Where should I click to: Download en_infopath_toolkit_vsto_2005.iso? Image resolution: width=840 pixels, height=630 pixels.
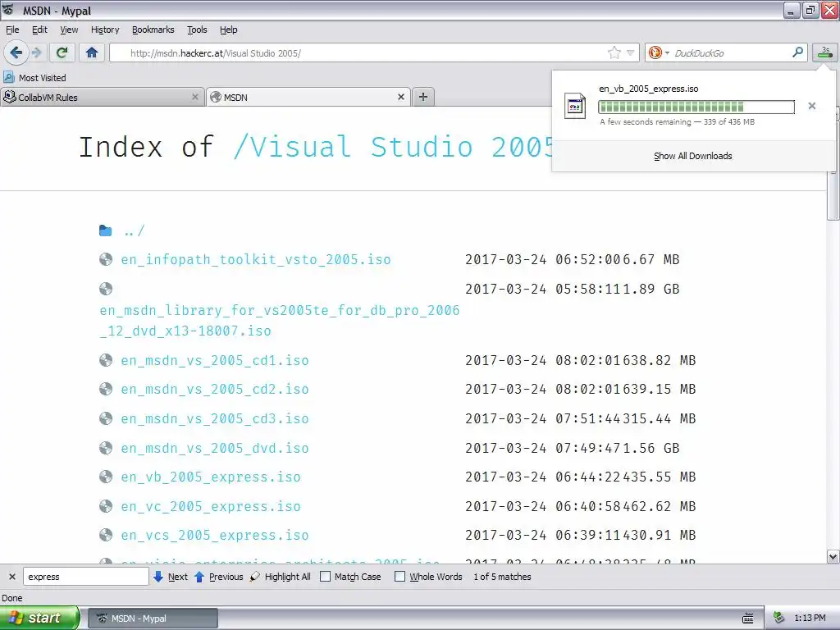coord(256,259)
